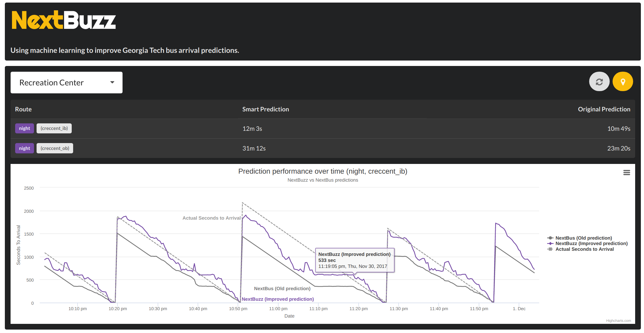
Task: Toggle NextBus (Old prediction) series in legend
Action: tap(583, 238)
